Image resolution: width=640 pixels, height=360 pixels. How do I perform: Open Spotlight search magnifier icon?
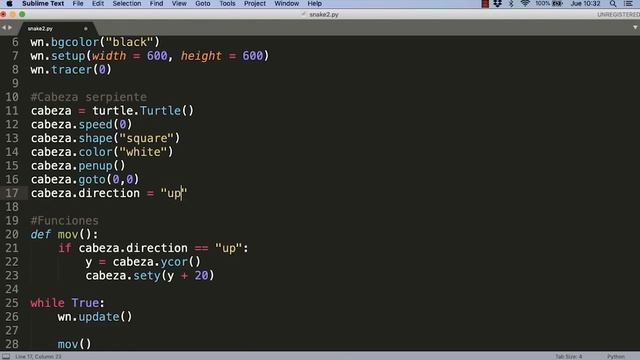(x=613, y=4)
